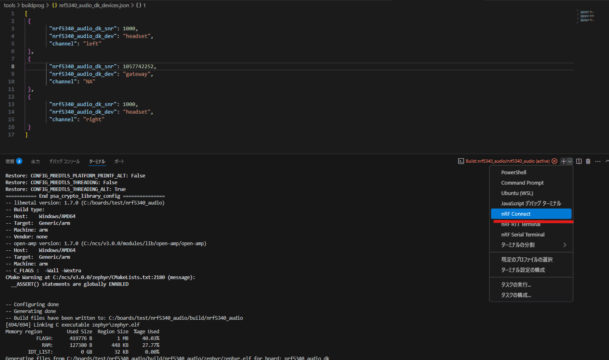
Task: Click the new terminal plus icon
Action: tap(564, 161)
